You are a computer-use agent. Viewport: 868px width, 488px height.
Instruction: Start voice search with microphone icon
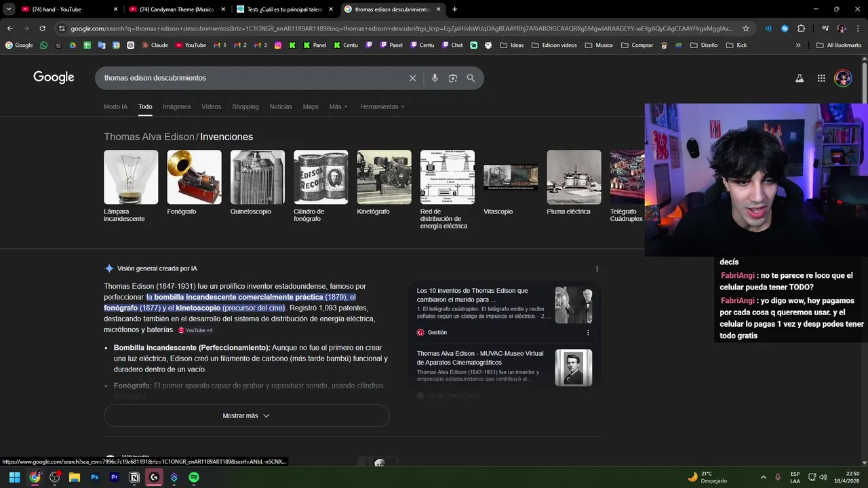(x=435, y=78)
